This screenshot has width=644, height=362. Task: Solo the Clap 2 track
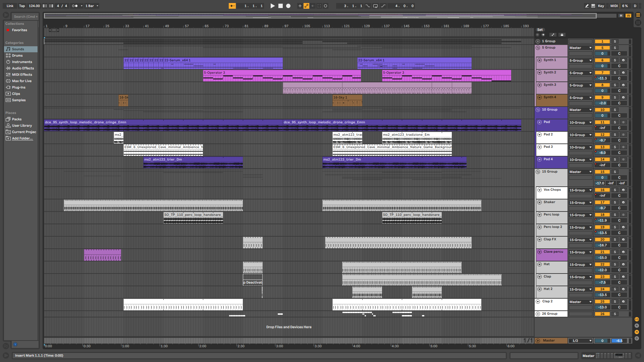click(615, 302)
